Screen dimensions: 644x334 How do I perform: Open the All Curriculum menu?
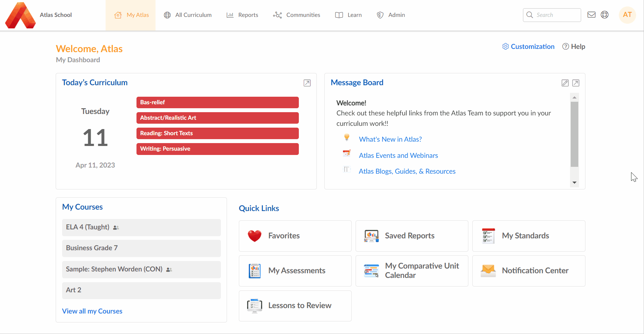coord(187,15)
